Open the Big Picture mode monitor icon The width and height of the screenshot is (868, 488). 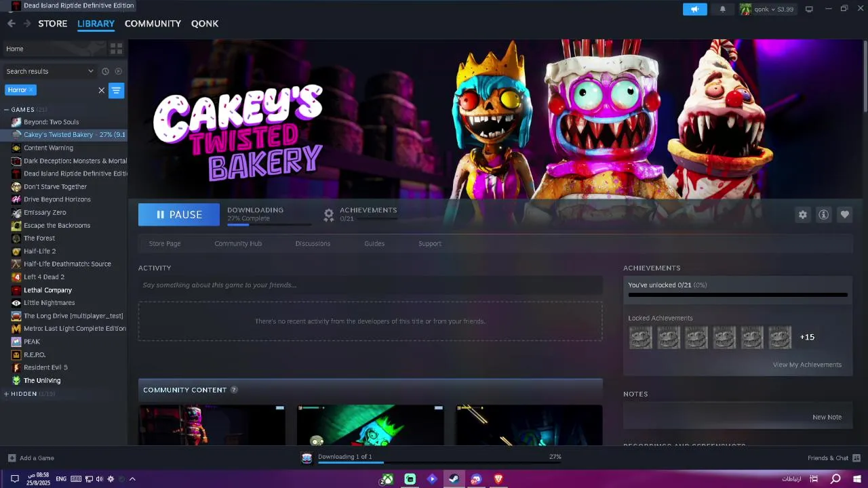coord(809,9)
